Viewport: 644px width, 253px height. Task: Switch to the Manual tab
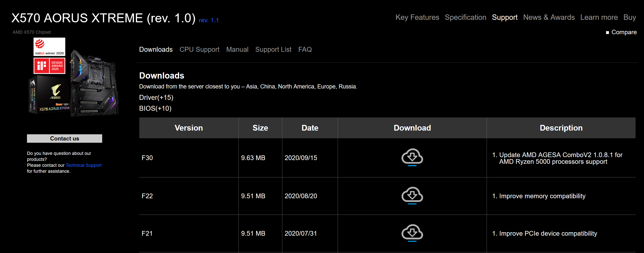[237, 49]
